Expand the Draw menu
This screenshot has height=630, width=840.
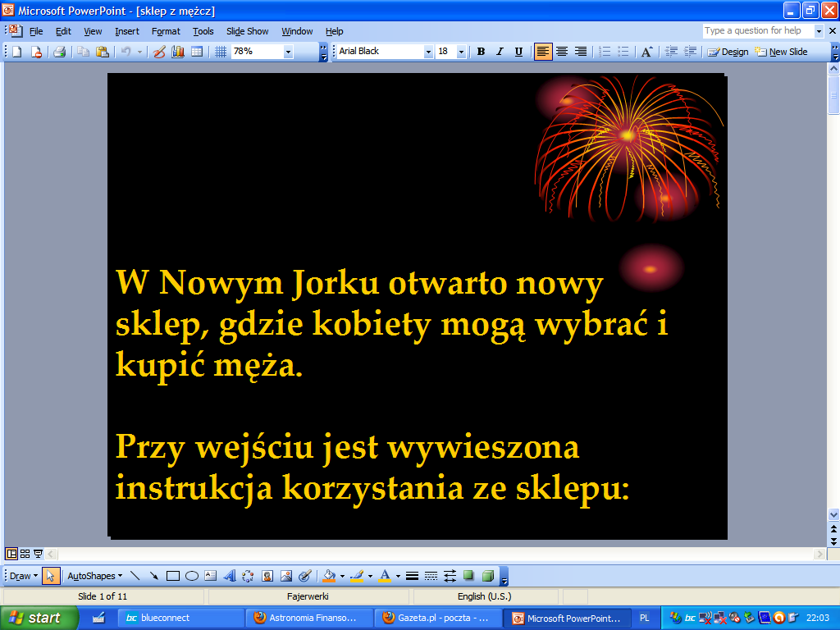pos(24,576)
